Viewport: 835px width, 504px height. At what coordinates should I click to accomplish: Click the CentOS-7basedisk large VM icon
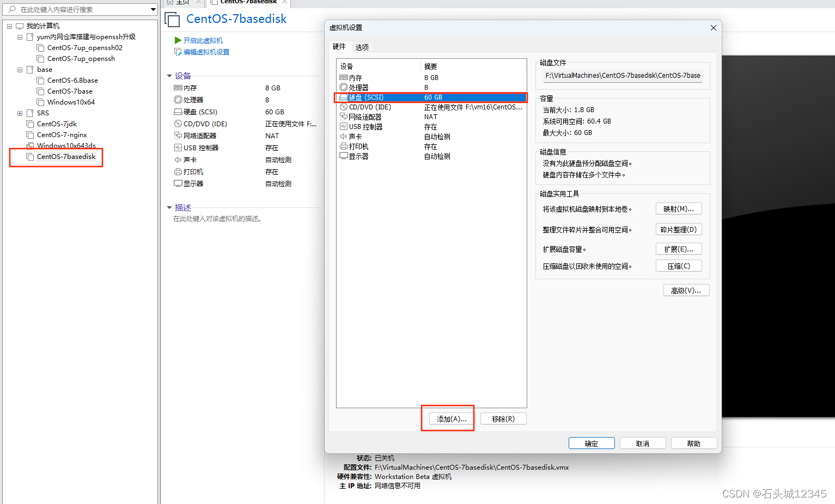pyautogui.click(x=172, y=20)
